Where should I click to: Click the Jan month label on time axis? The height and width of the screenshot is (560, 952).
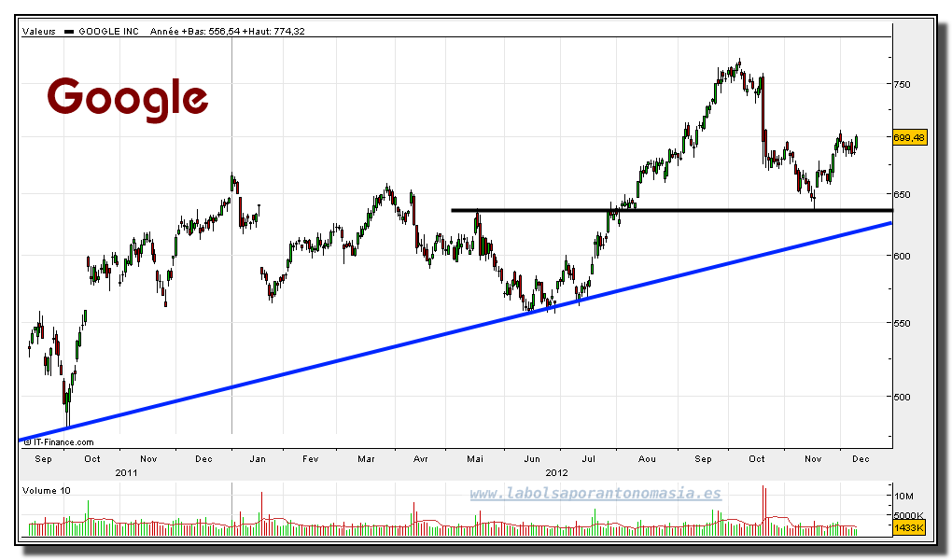point(258,459)
